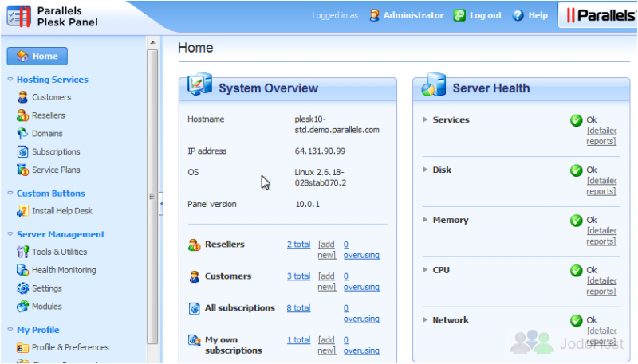The height and width of the screenshot is (364, 638).
Task: Open Domains via its globe icon
Action: (x=22, y=133)
